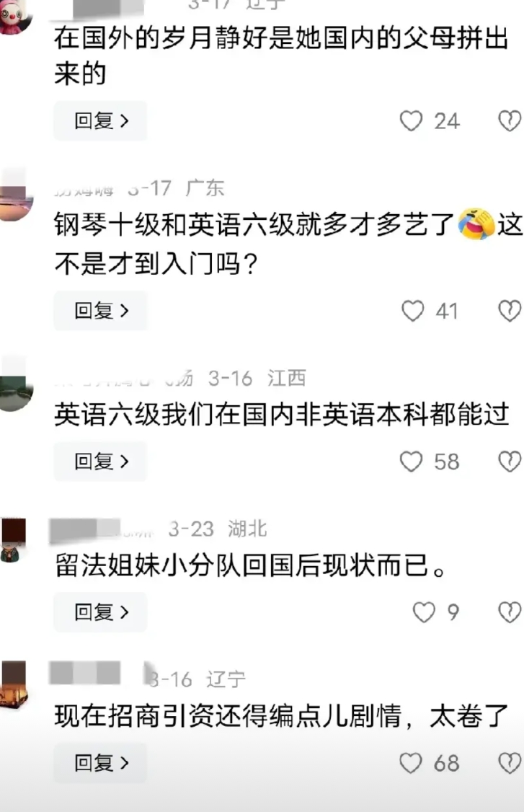Screen dimensions: 524x812
Task: Like the 留法姐妹 comment with 9 likes
Action: coord(424,612)
